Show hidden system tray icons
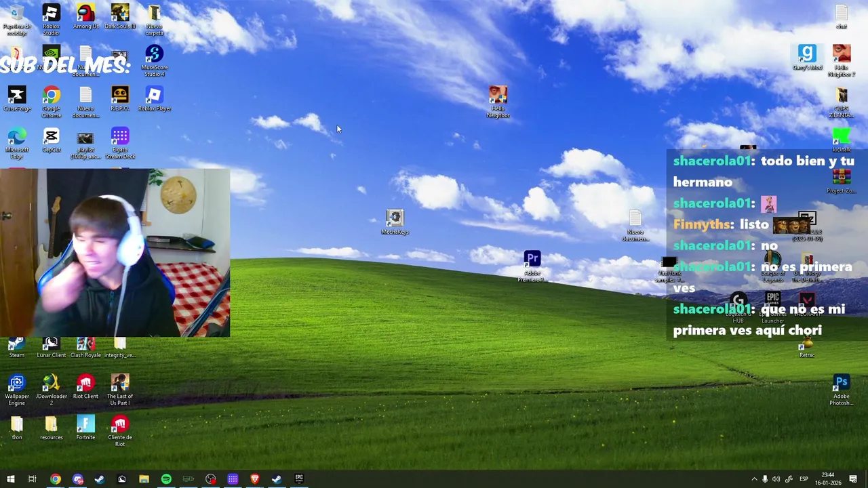 [x=754, y=479]
